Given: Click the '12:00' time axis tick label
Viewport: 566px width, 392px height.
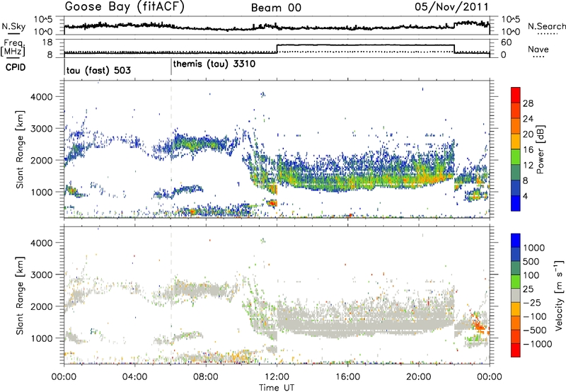Looking at the screenshot, I should [x=277, y=377].
